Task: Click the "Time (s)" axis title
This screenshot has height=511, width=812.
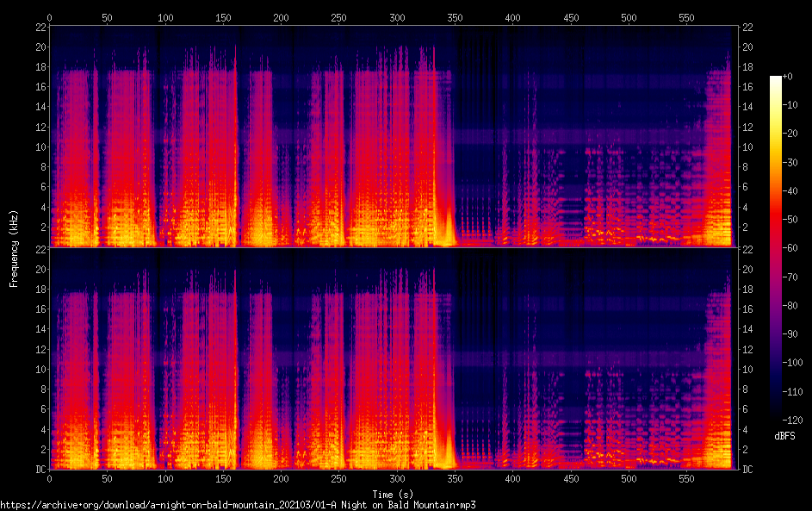Action: [393, 495]
